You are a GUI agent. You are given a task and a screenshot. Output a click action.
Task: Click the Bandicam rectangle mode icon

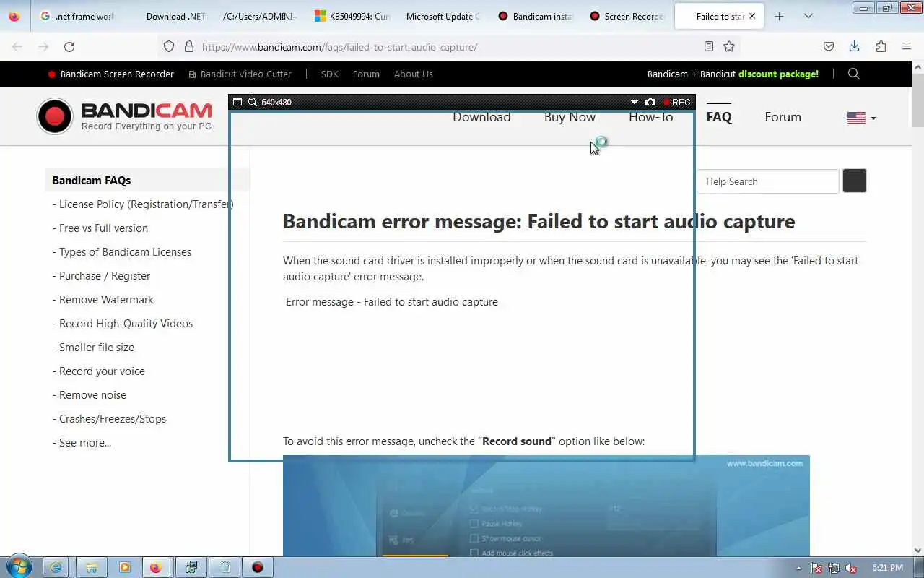coord(237,102)
